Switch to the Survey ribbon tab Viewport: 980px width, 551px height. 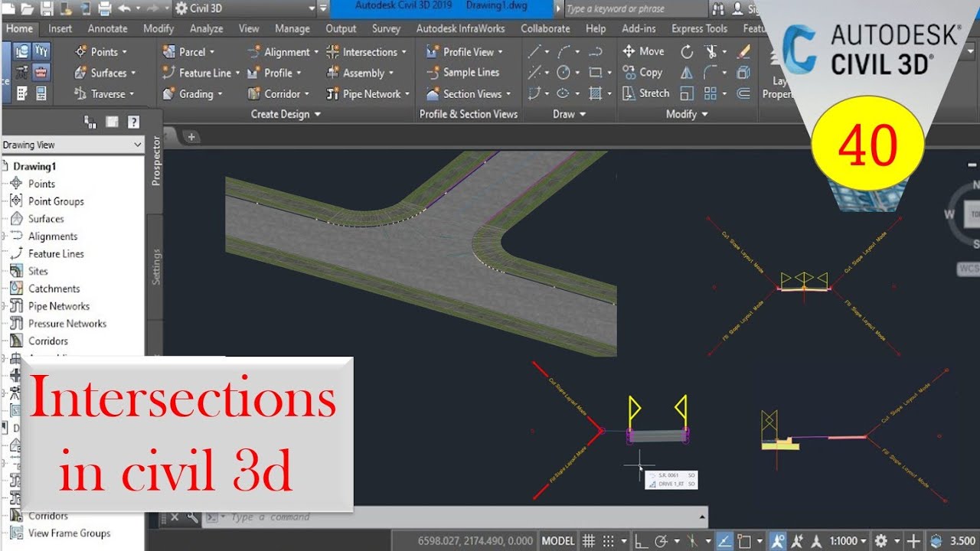click(386, 28)
